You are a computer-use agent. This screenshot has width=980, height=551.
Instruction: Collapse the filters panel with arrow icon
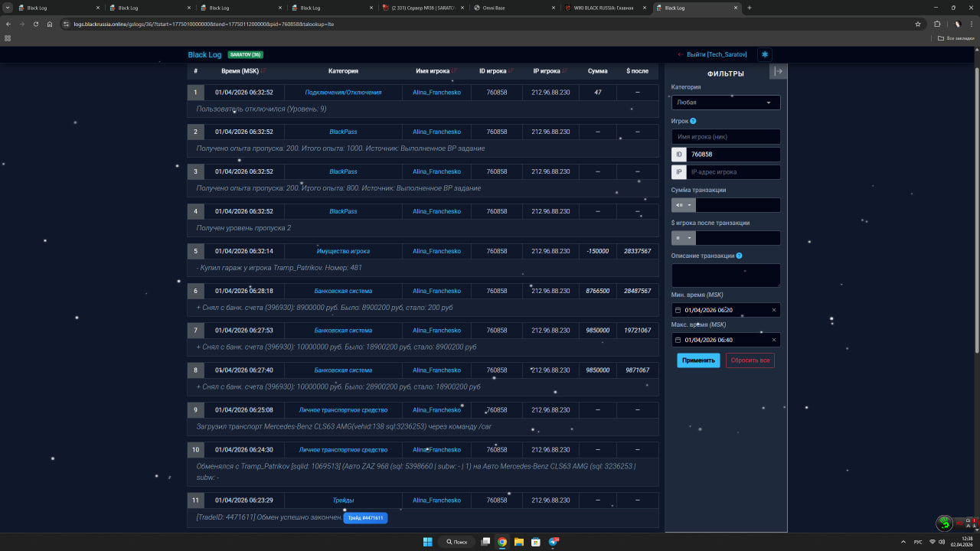point(778,71)
